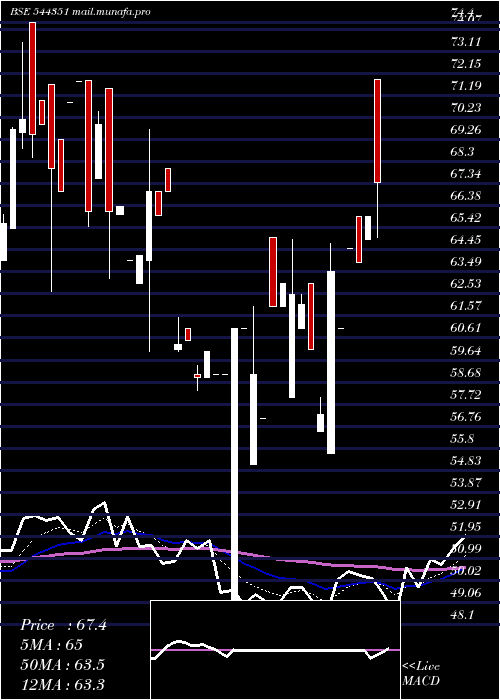Click the 68.3 price axis label
This screenshot has width=500, height=700.
pos(462,152)
